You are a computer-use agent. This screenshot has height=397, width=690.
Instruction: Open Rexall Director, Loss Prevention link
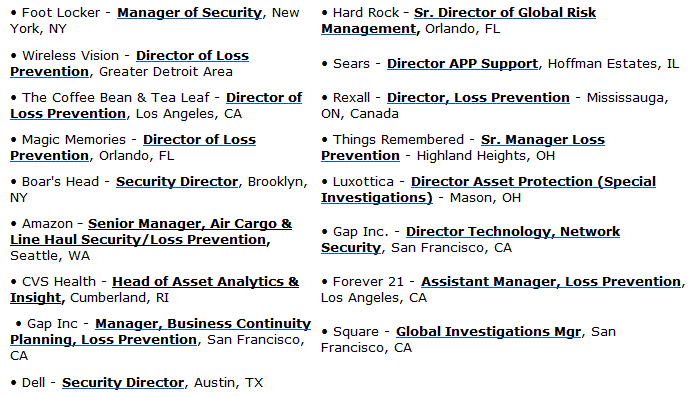click(478, 98)
